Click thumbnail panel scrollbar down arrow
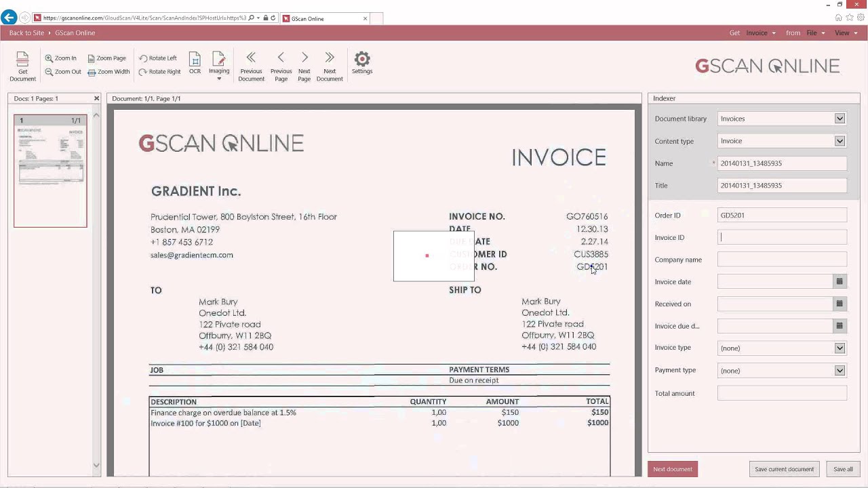Image resolution: width=868 pixels, height=488 pixels. (96, 465)
